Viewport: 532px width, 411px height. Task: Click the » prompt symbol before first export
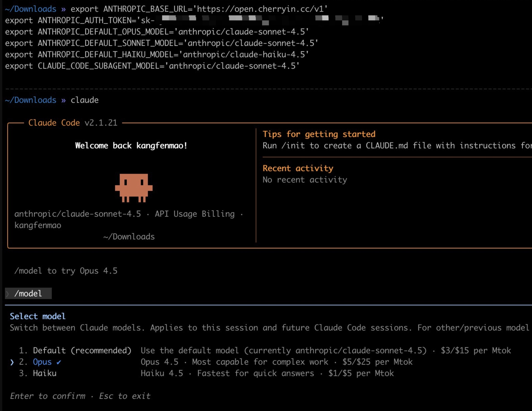63,9
